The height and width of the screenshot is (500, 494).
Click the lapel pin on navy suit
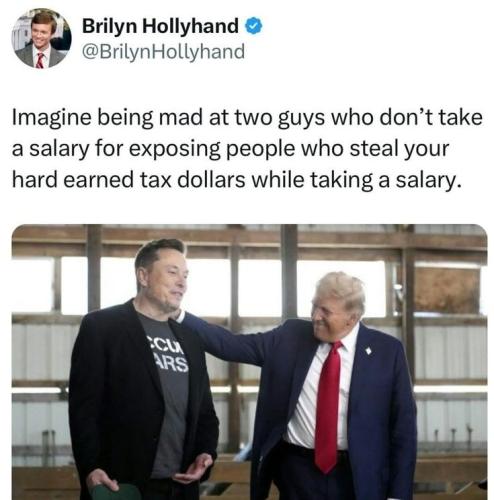point(368,351)
